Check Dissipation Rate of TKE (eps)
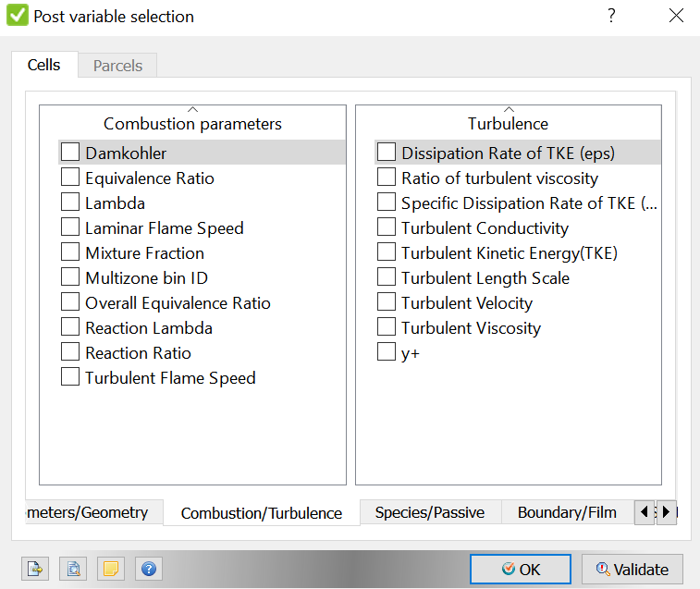 click(x=387, y=152)
